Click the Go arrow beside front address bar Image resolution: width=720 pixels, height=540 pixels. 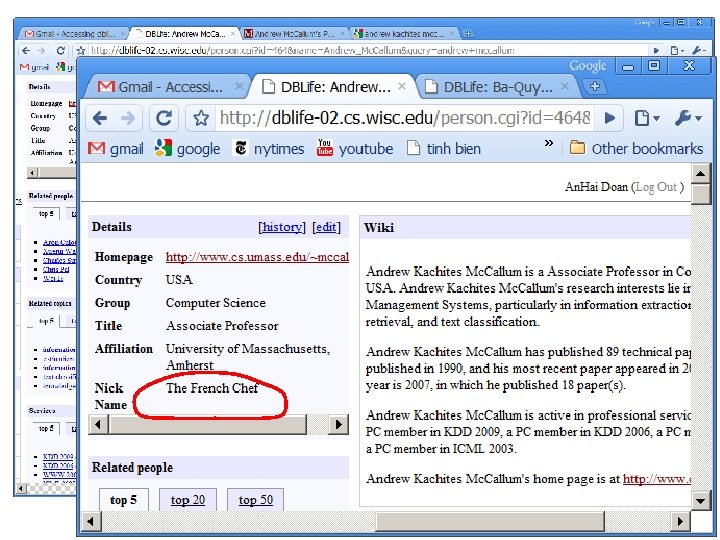click(x=610, y=118)
